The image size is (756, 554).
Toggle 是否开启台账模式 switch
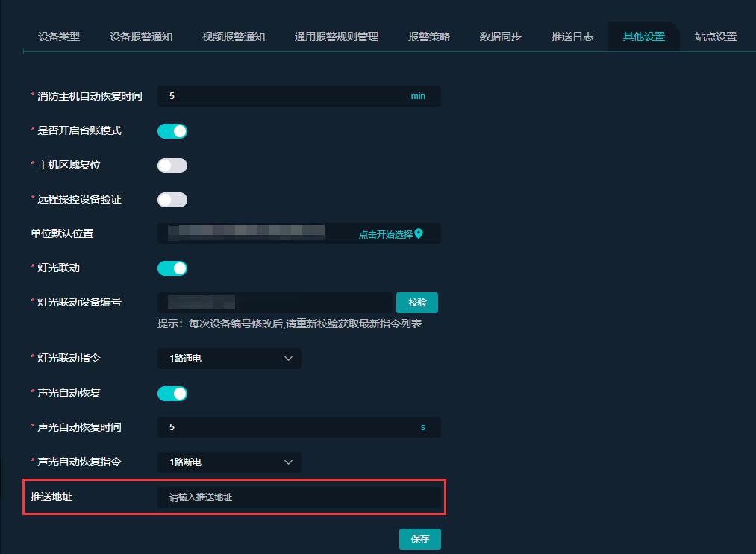[172, 131]
